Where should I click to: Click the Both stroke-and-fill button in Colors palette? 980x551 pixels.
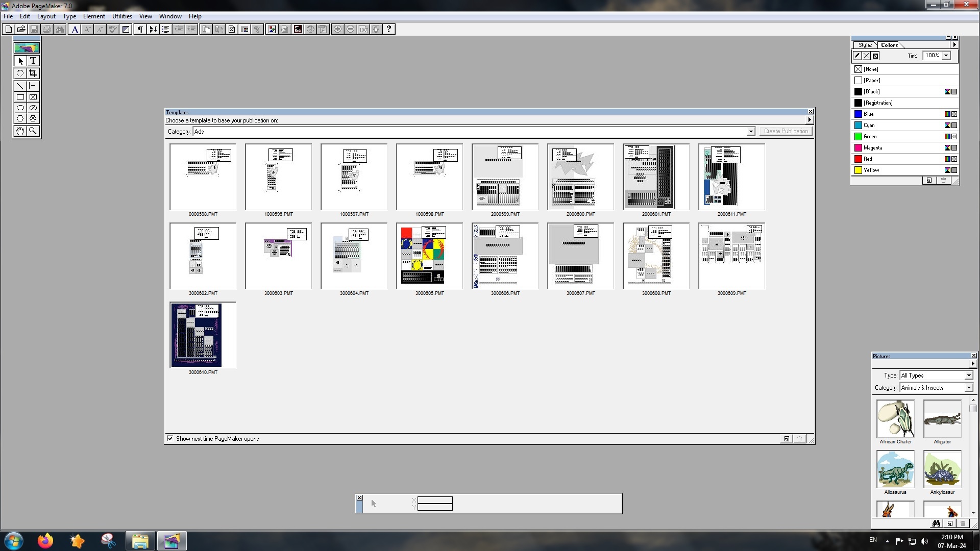875,56
